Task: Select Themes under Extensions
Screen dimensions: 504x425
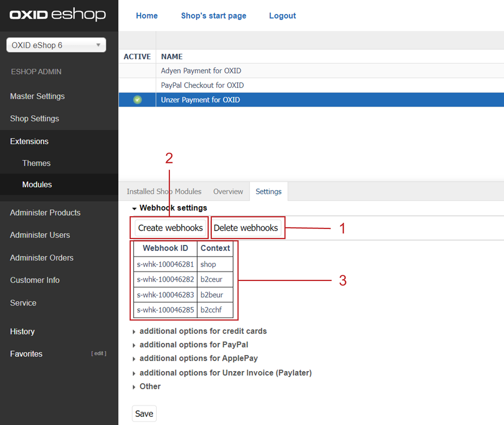Action: (36, 163)
